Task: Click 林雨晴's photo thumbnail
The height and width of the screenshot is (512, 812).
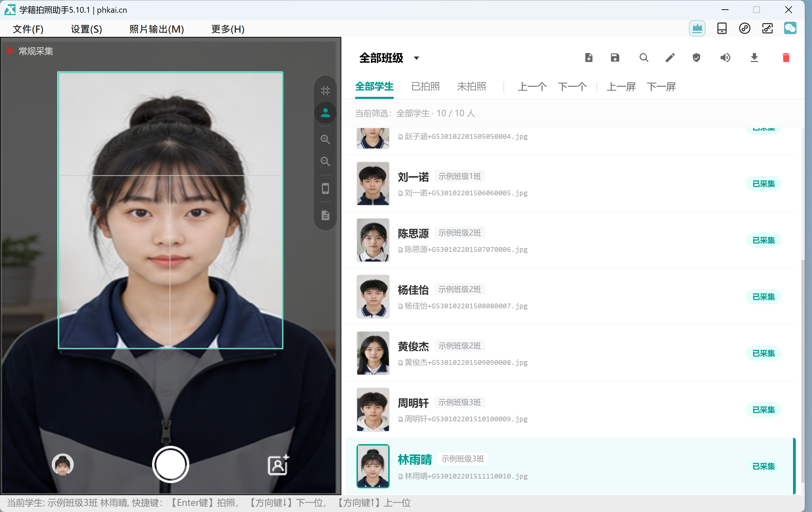Action: click(373, 466)
